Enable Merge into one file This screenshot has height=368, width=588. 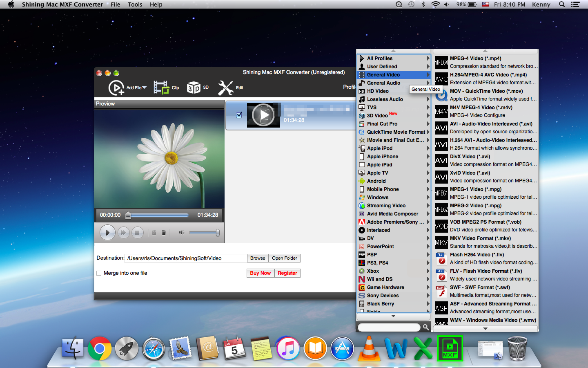[x=99, y=273]
